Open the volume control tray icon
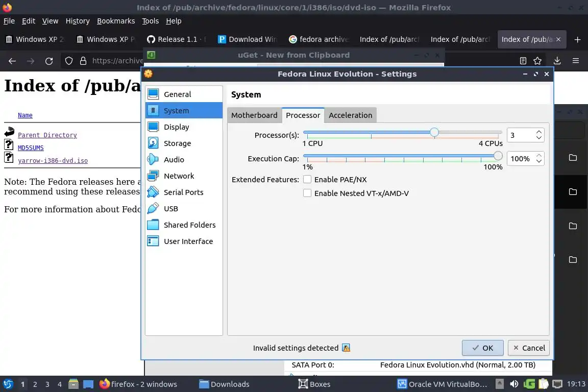Image resolution: width=588 pixels, height=392 pixels. point(514,384)
